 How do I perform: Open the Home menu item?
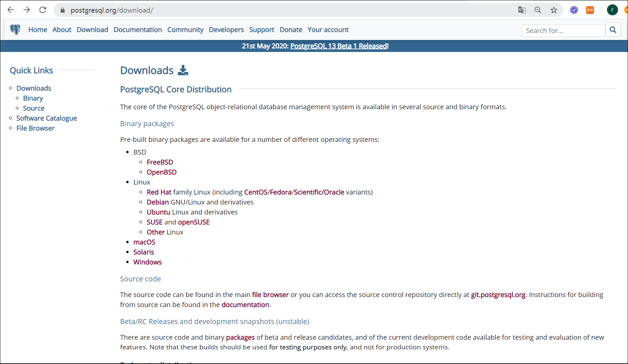click(x=38, y=30)
